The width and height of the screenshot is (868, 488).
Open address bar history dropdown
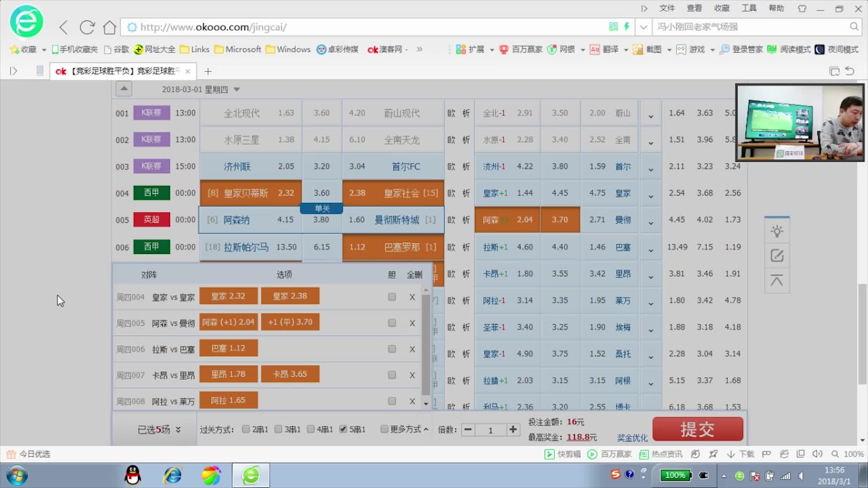pos(643,27)
